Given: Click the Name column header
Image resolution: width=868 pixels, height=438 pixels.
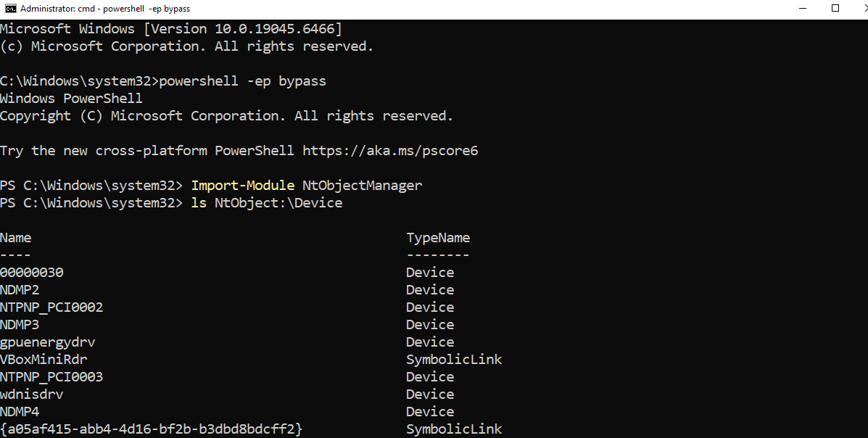Looking at the screenshot, I should [x=16, y=238].
